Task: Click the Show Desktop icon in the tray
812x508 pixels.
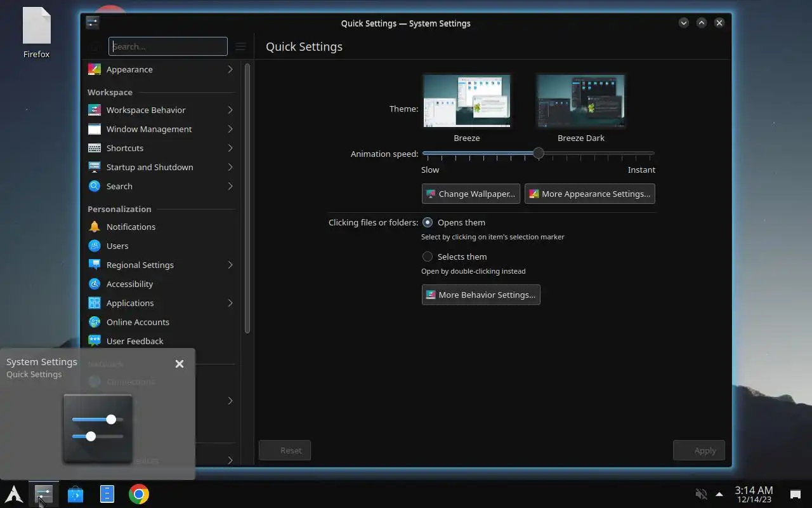Action: tap(795, 495)
